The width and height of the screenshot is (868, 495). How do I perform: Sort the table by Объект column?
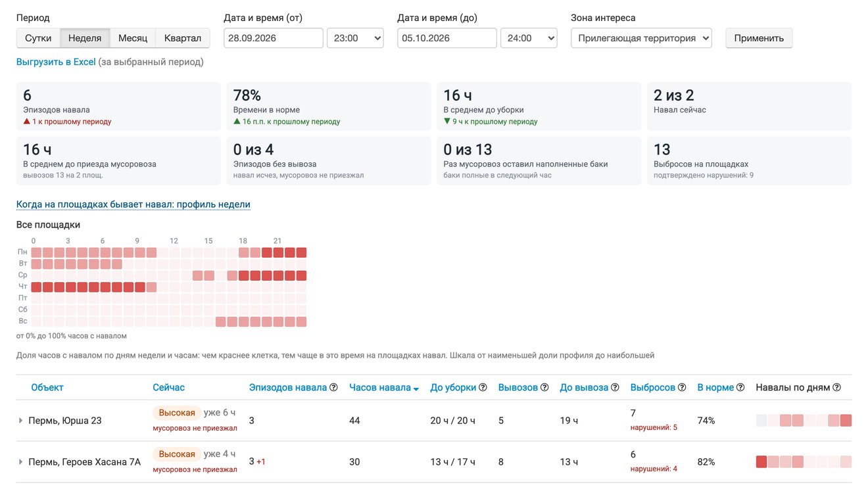point(47,388)
